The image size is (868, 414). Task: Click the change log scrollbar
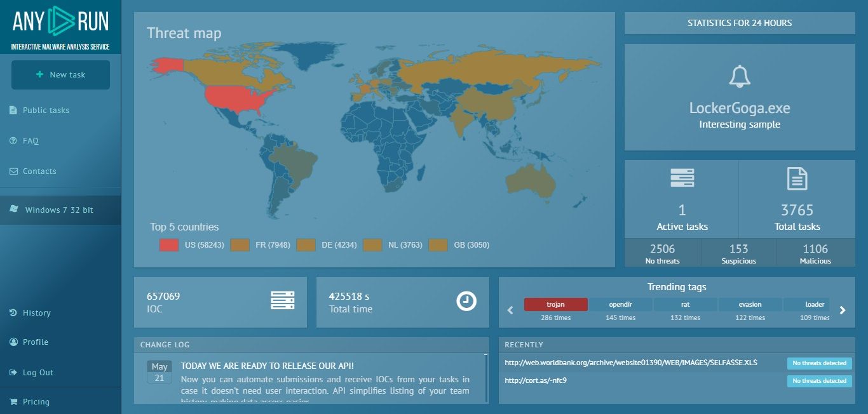point(486,378)
